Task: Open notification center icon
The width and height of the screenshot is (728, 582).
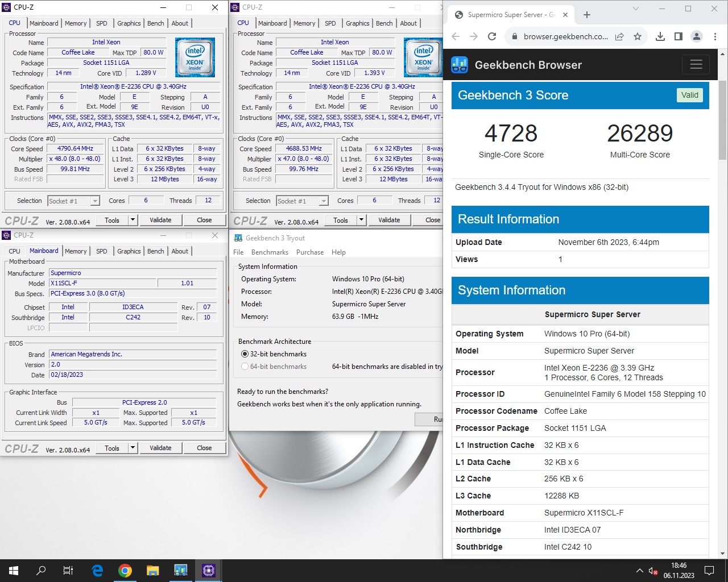Action: pos(709,571)
